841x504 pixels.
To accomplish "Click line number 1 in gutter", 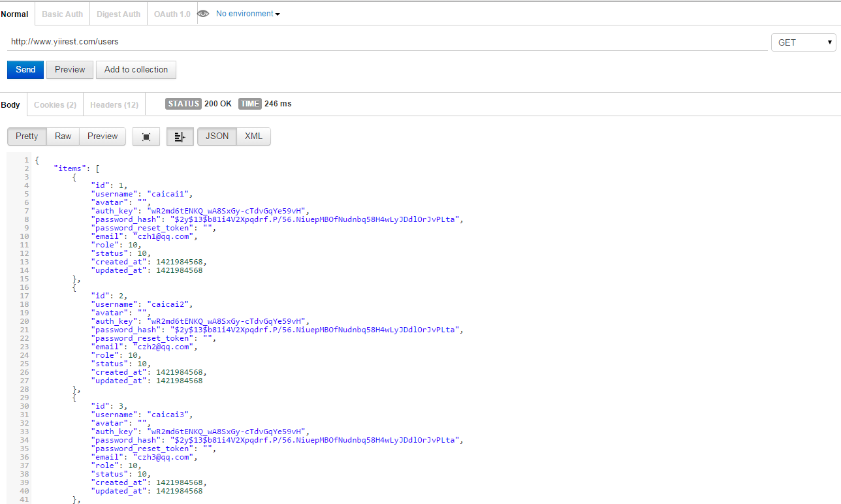I will (26, 160).
